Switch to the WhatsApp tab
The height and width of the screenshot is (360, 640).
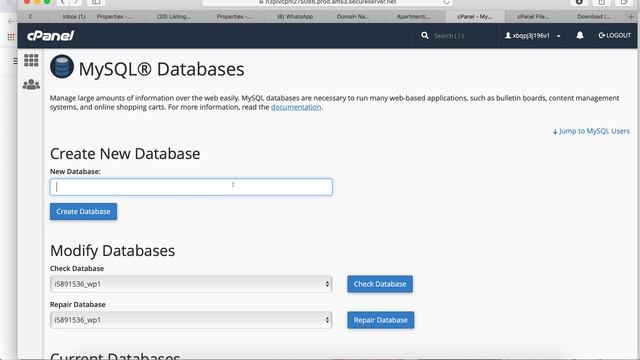295,17
